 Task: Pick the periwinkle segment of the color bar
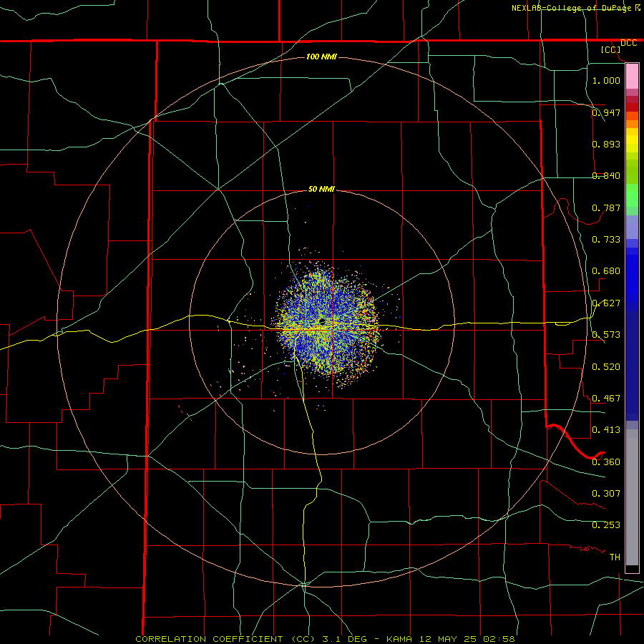click(x=632, y=228)
